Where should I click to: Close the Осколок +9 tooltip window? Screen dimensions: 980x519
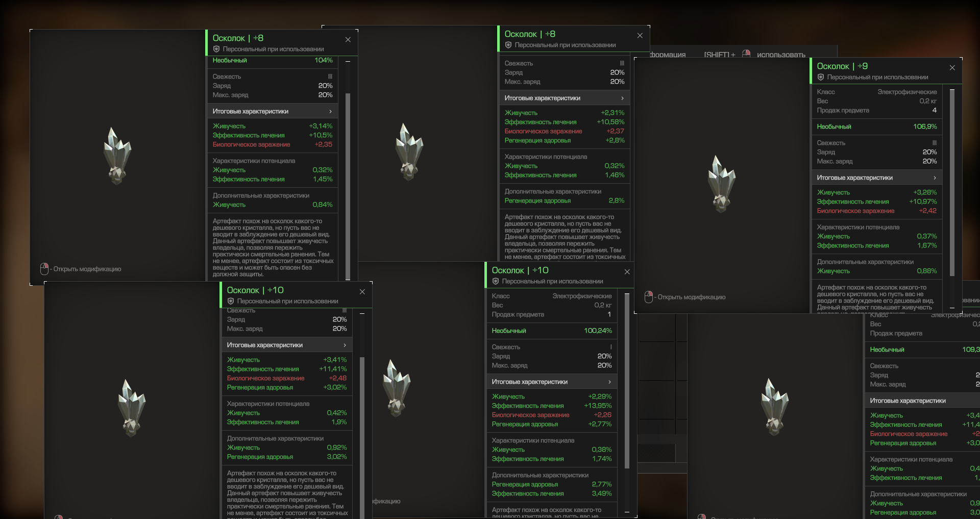click(x=952, y=67)
